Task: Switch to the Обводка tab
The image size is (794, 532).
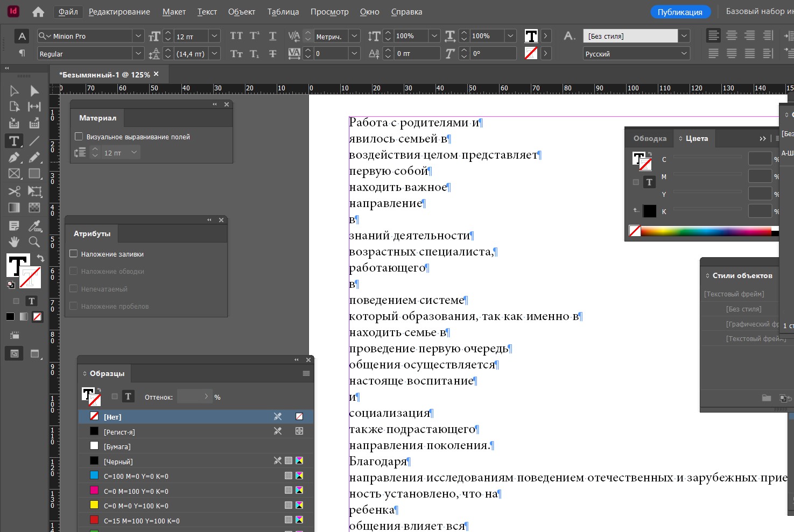Action: point(650,138)
